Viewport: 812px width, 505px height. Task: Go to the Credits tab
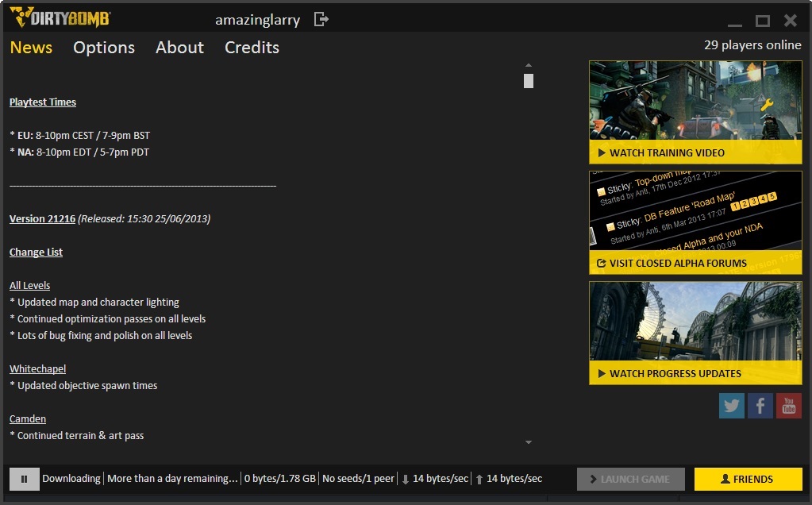pyautogui.click(x=252, y=48)
